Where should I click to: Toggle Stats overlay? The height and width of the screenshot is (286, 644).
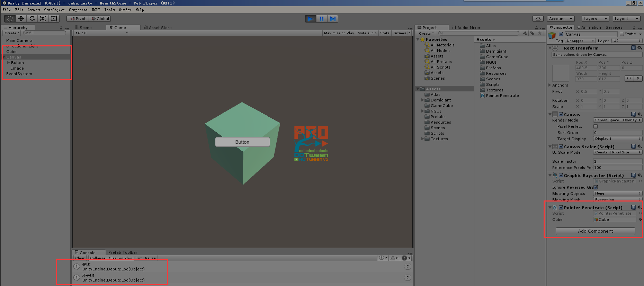click(x=385, y=33)
